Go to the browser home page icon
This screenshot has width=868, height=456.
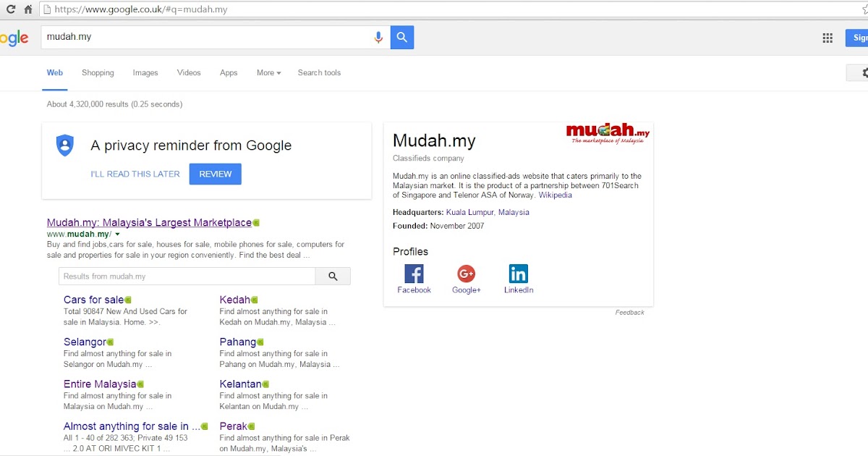pyautogui.click(x=27, y=9)
